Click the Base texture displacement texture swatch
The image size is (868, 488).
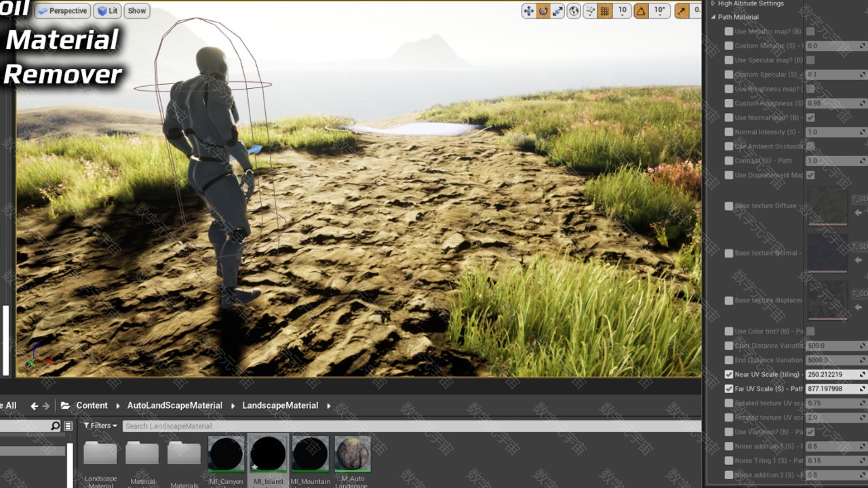827,300
